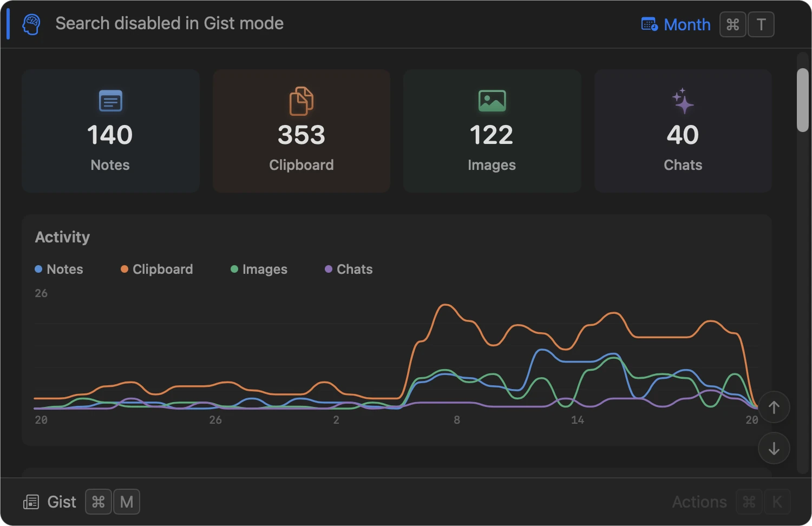Click the Notes card label text

(110, 165)
